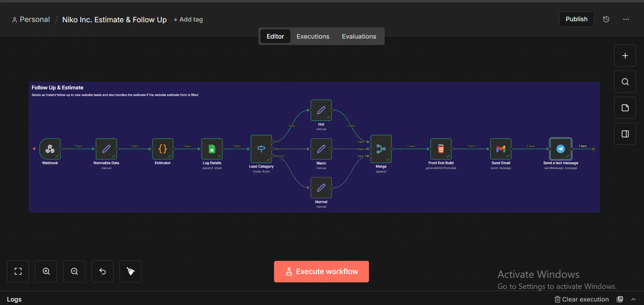Switch to the Evaluations tab
This screenshot has height=305, width=644.
(359, 36)
